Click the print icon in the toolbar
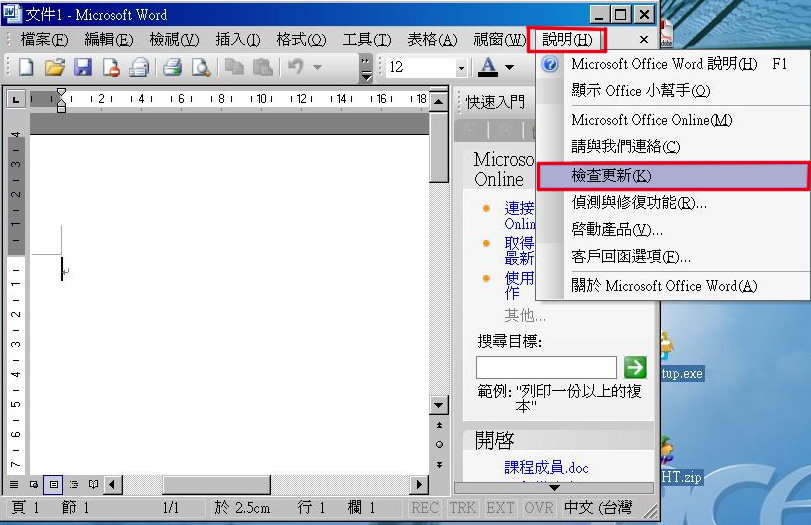 point(173,67)
